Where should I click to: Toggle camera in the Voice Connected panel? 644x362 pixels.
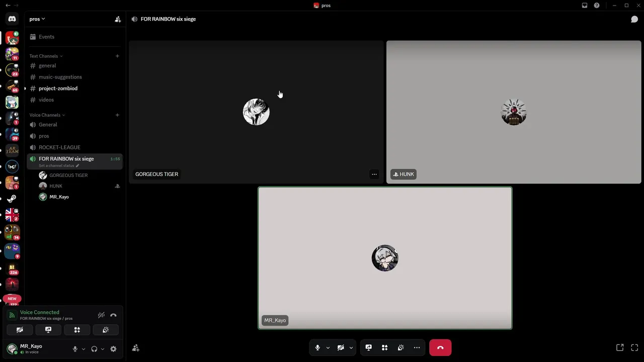click(x=20, y=330)
